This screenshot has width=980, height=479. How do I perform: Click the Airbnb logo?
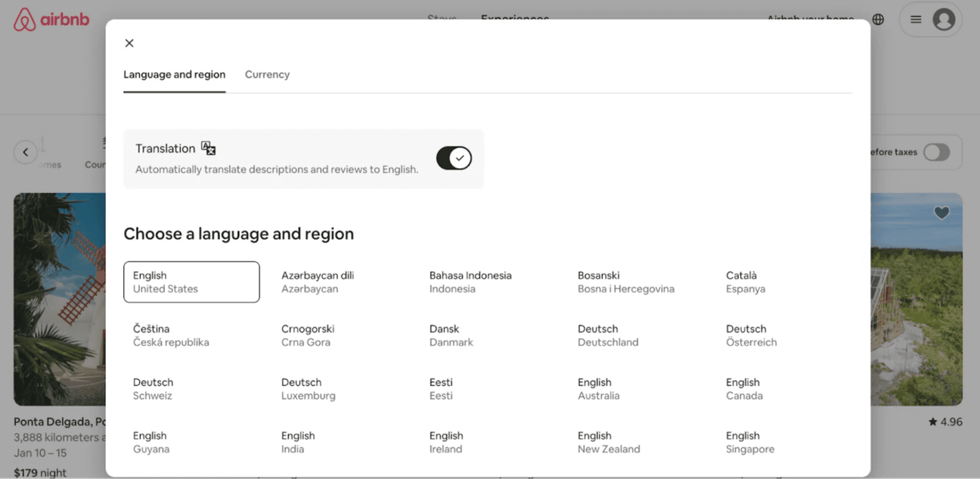51,19
